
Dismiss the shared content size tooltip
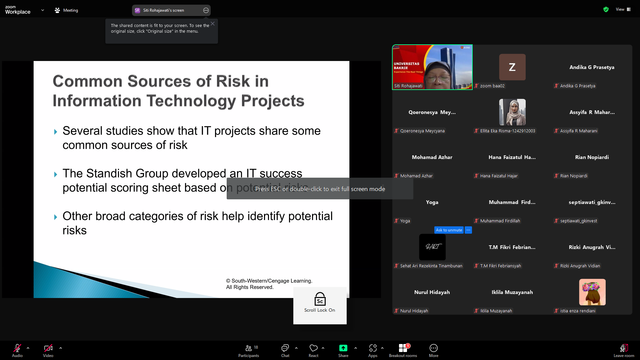pos(213,24)
